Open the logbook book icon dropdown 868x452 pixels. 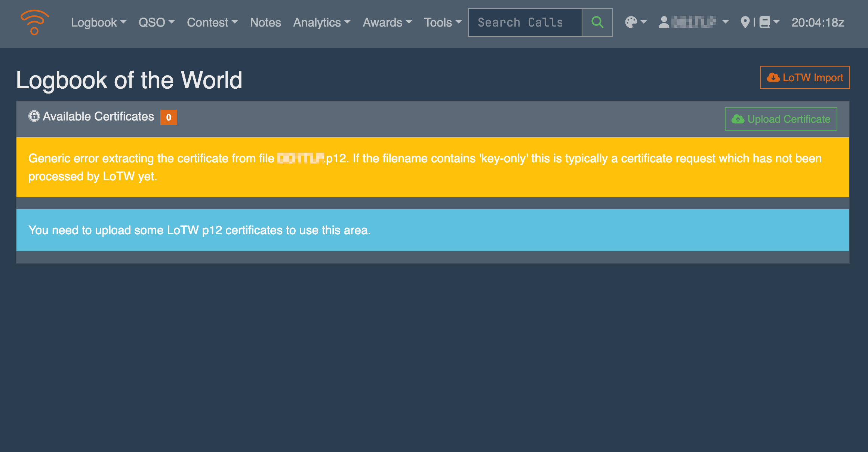pos(769,22)
